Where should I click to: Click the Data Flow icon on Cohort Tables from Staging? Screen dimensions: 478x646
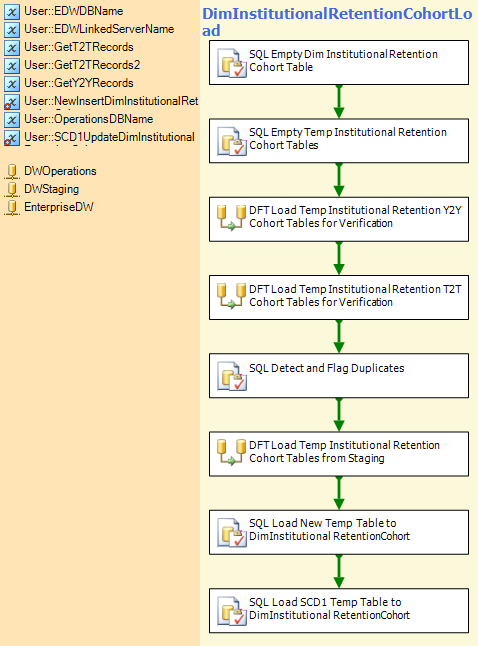click(x=232, y=452)
